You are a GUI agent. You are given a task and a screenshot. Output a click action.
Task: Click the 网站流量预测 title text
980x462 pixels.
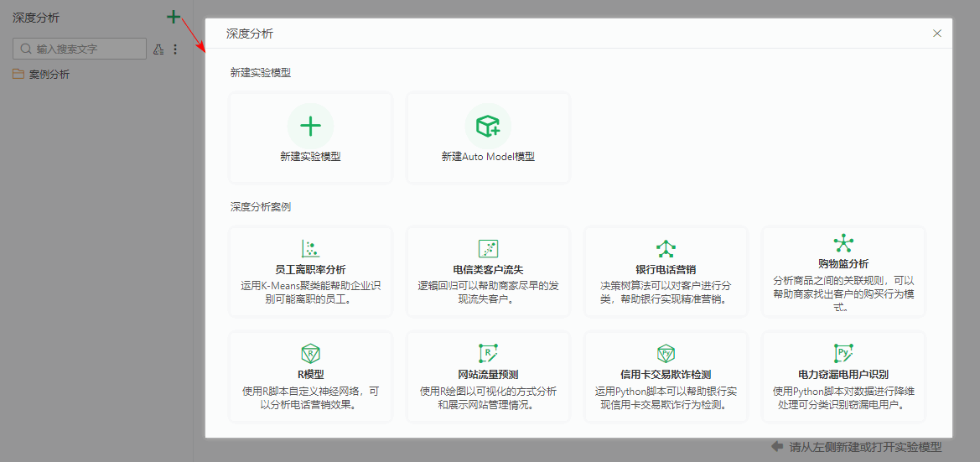(488, 374)
